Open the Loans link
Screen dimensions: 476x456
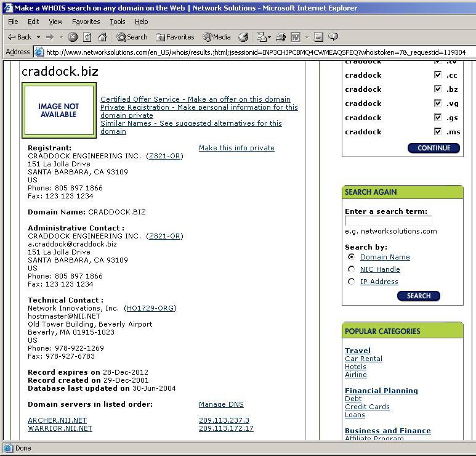[355, 415]
